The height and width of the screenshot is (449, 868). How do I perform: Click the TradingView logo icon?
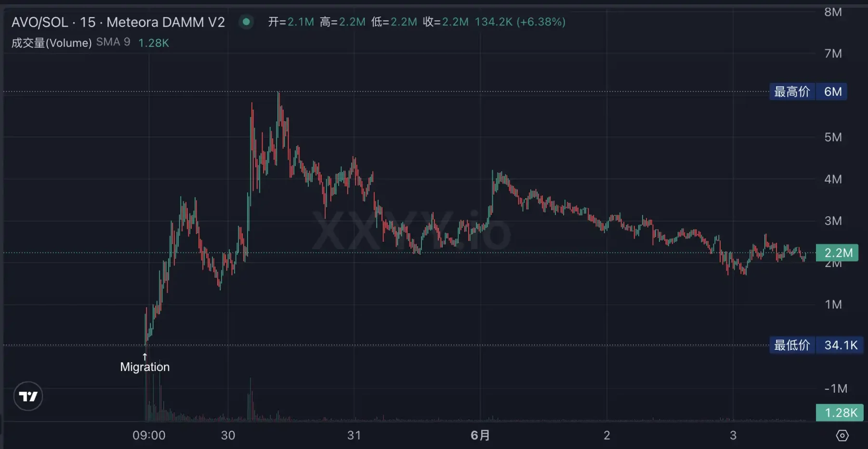pyautogui.click(x=28, y=396)
